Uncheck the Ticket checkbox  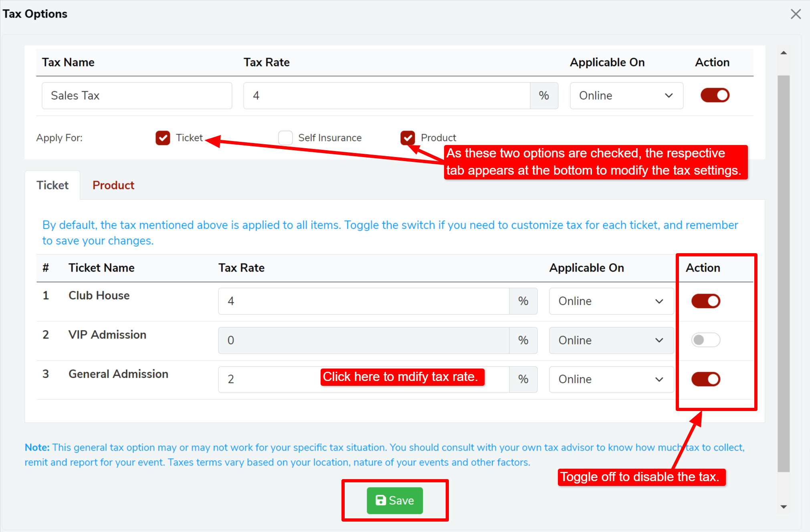pos(163,138)
